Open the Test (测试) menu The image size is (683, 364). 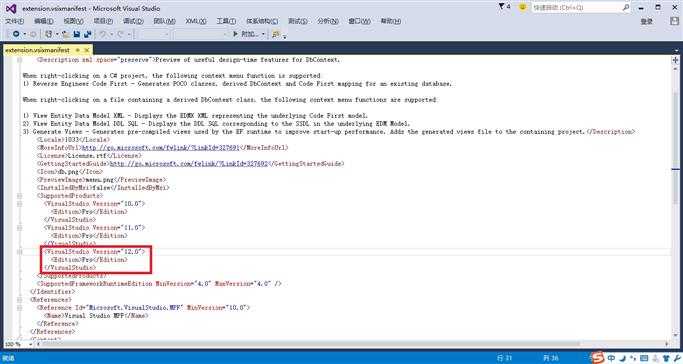pyautogui.click(x=298, y=21)
